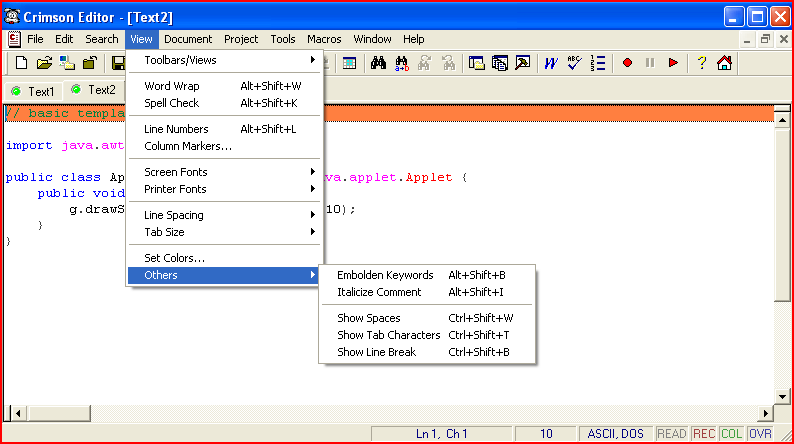The image size is (794, 444).
Task: Toggle Italicize Comment option
Action: 427,292
